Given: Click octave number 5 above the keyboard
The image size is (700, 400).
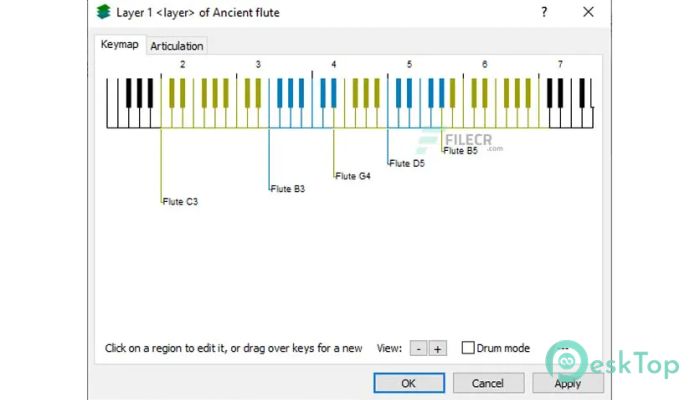Looking at the screenshot, I should (409, 65).
